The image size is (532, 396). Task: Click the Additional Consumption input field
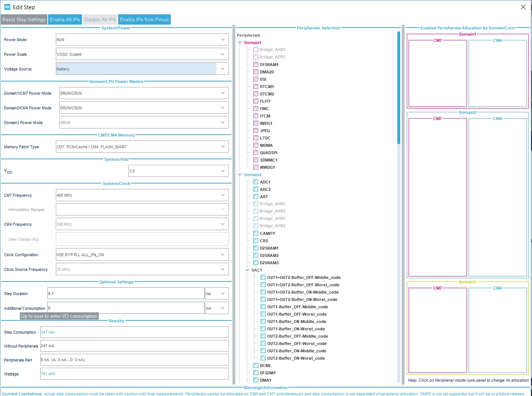[126, 308]
